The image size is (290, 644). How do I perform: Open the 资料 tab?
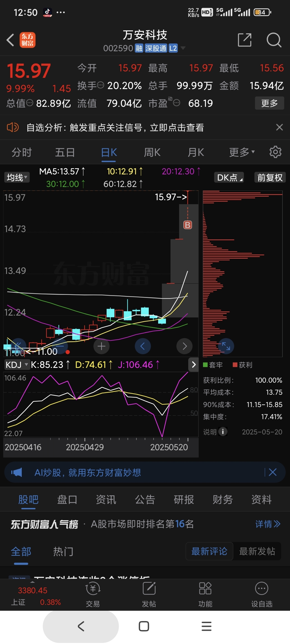pos(262,500)
